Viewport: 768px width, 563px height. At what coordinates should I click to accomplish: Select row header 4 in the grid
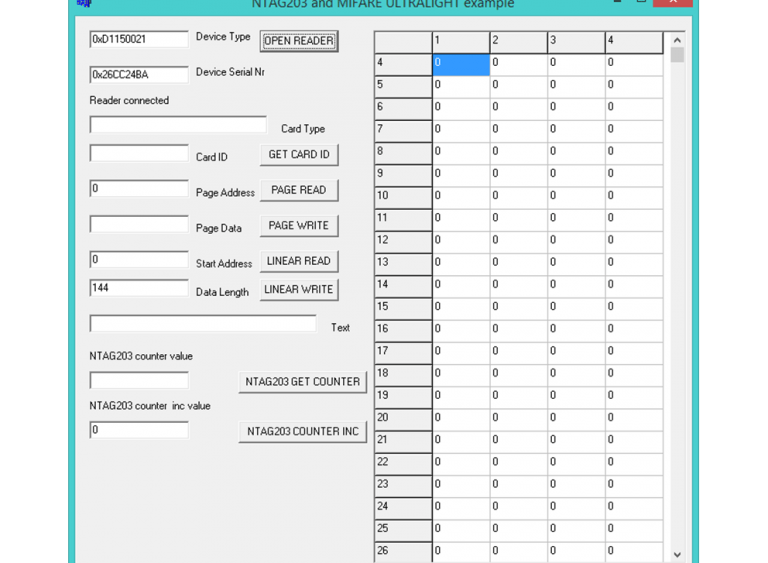point(403,65)
